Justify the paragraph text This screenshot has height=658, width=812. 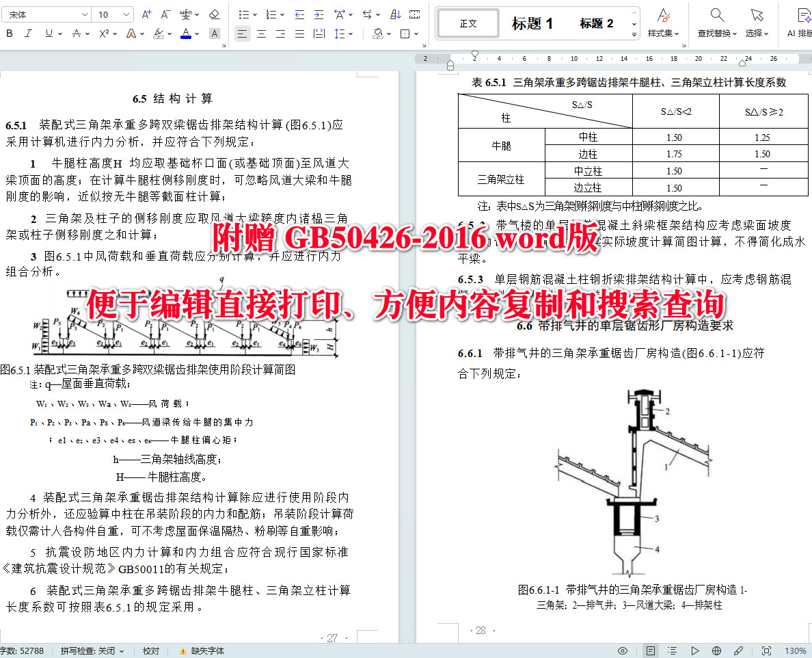(300, 34)
